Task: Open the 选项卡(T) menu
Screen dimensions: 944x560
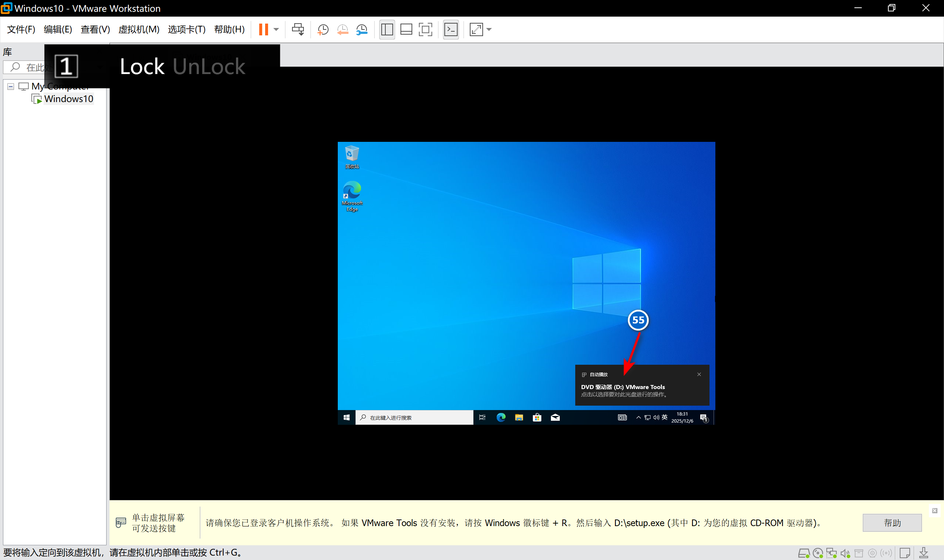Action: click(x=187, y=29)
